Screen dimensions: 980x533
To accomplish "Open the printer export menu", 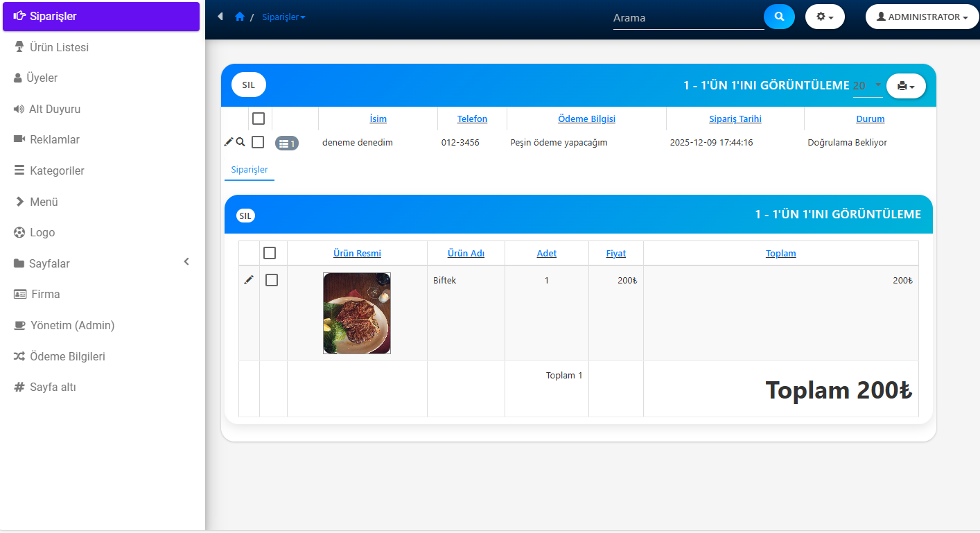I will [x=905, y=86].
